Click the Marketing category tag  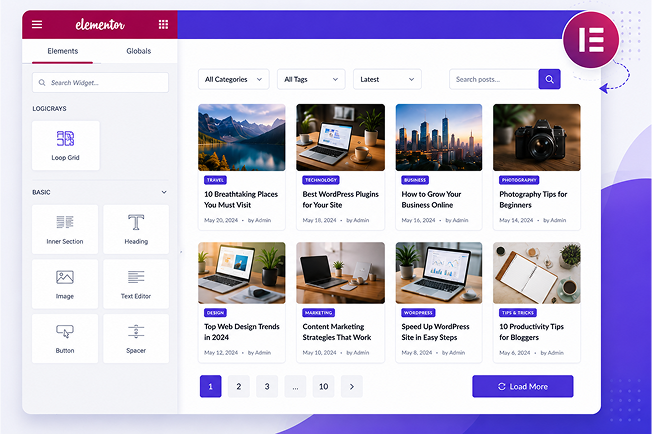pos(319,313)
